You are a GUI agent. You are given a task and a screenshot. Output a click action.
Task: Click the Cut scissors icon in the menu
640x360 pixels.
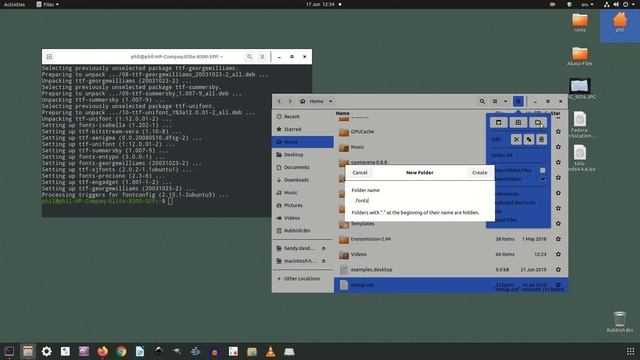click(x=516, y=140)
